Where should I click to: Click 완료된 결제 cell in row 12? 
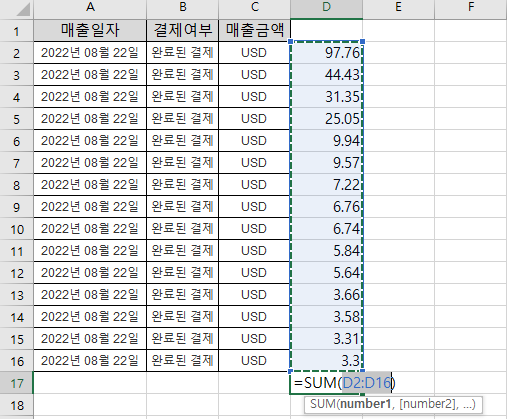(x=182, y=273)
